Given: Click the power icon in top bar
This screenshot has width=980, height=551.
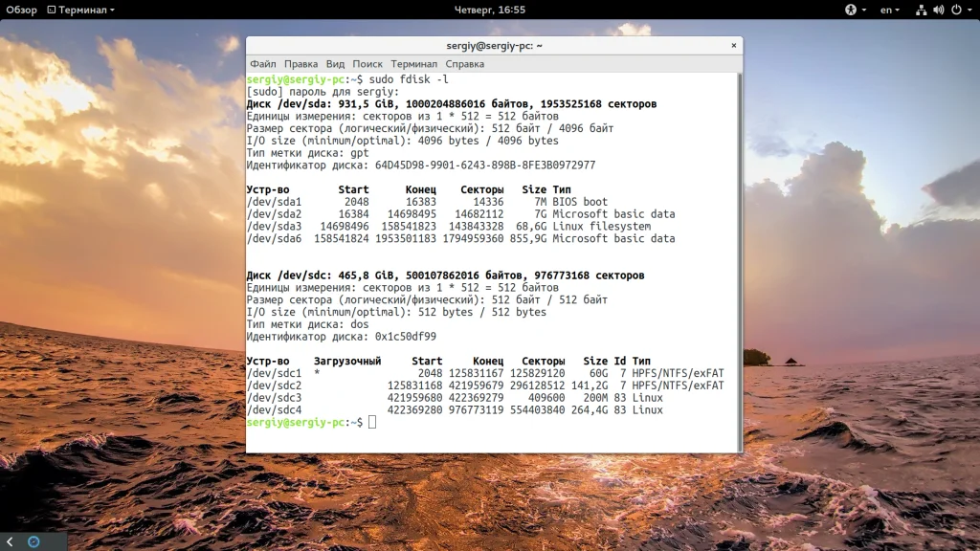Looking at the screenshot, I should click(955, 10).
